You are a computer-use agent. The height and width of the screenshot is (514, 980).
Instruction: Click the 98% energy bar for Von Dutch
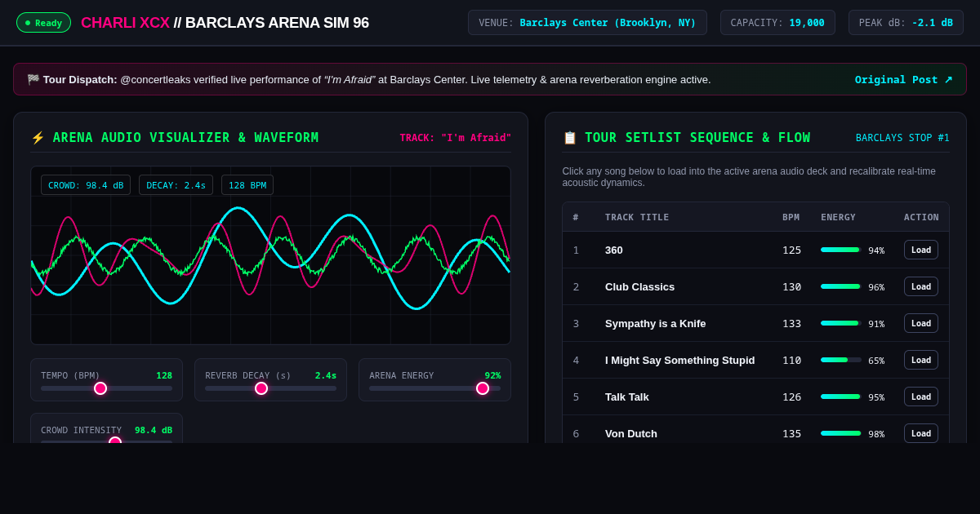pos(841,433)
